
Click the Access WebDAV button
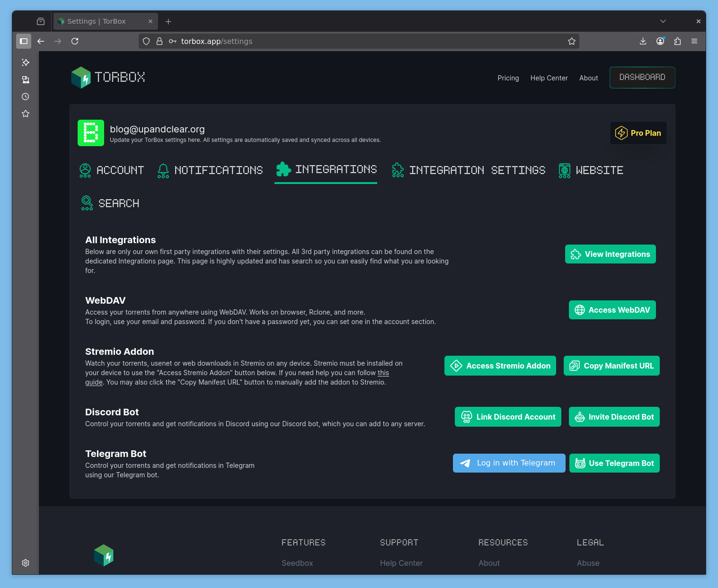[x=612, y=310]
